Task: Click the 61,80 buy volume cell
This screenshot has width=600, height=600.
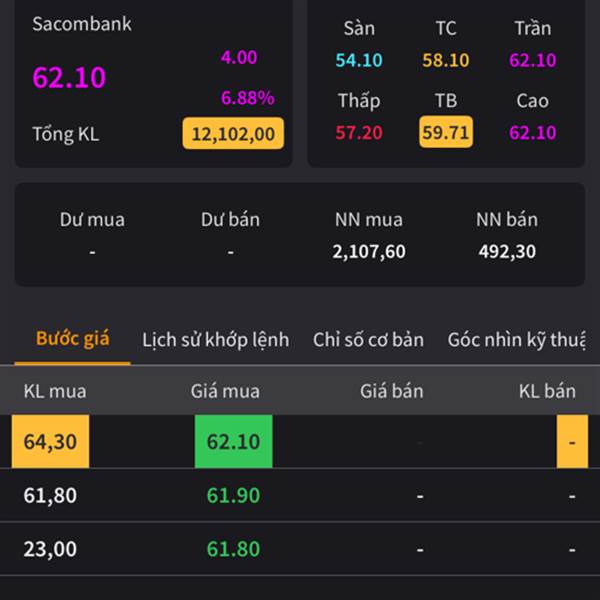Action: point(50,496)
